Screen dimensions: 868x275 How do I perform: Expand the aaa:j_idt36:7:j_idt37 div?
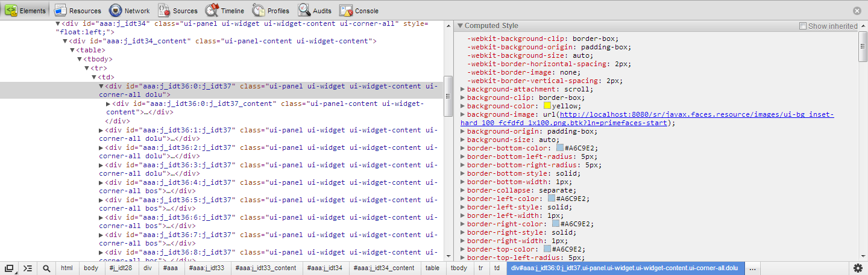point(101,235)
